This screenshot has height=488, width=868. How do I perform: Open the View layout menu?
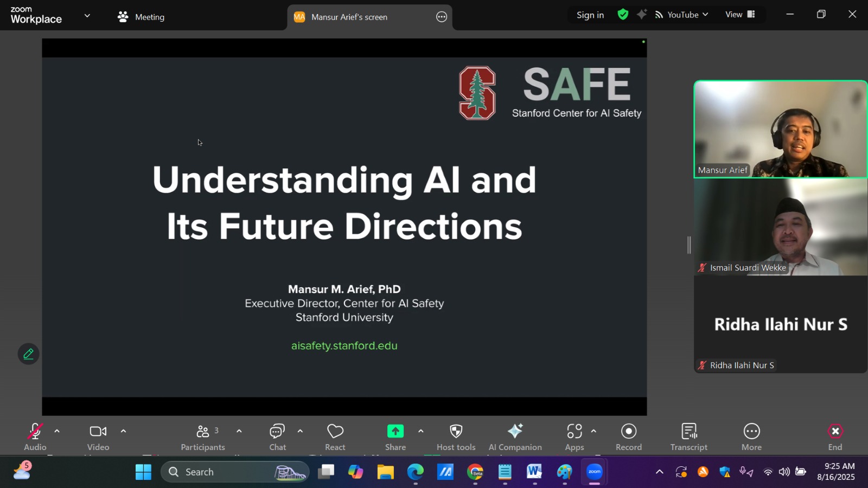[x=740, y=15]
